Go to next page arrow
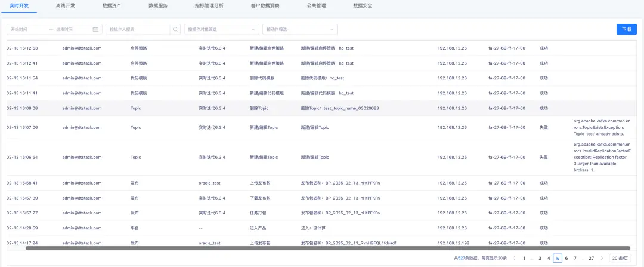This screenshot has height=267, width=644. (x=602, y=259)
